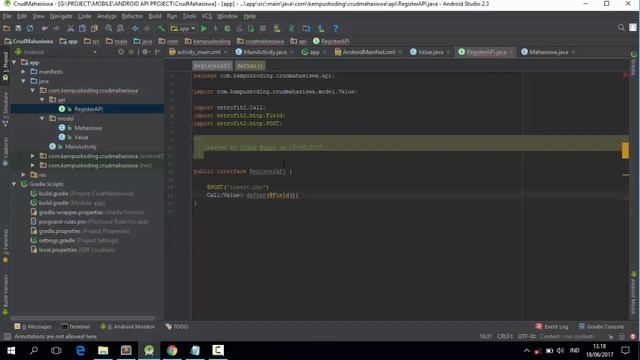Open the File menu
640x360 pixels.
click(7, 16)
